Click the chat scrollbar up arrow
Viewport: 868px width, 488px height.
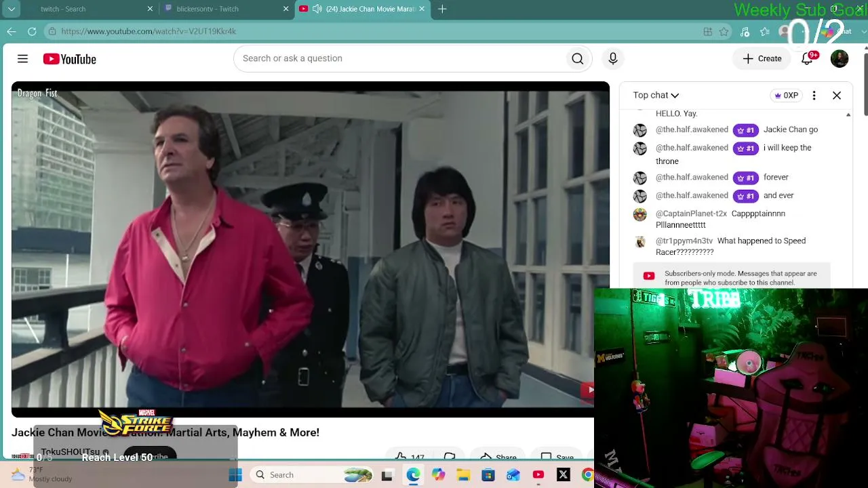coord(848,115)
